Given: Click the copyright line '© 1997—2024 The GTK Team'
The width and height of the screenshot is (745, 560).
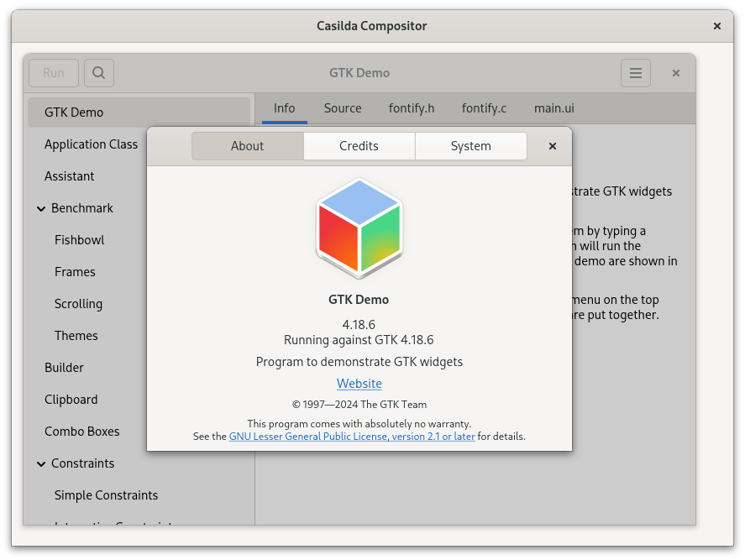Looking at the screenshot, I should tap(359, 405).
